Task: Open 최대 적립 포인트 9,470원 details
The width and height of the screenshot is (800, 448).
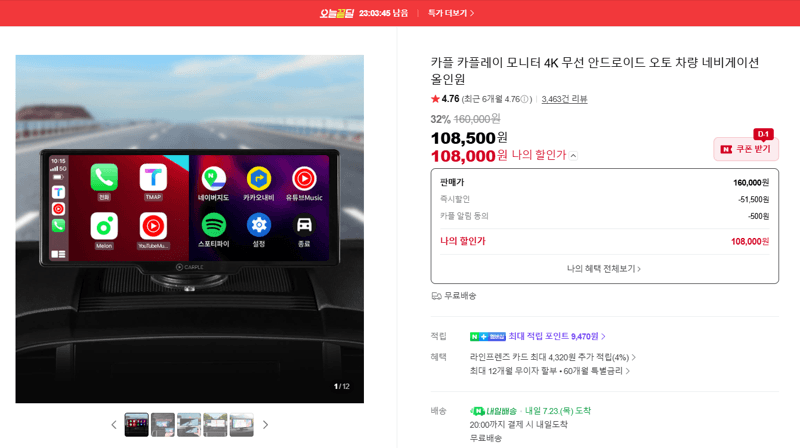Action: [557, 336]
